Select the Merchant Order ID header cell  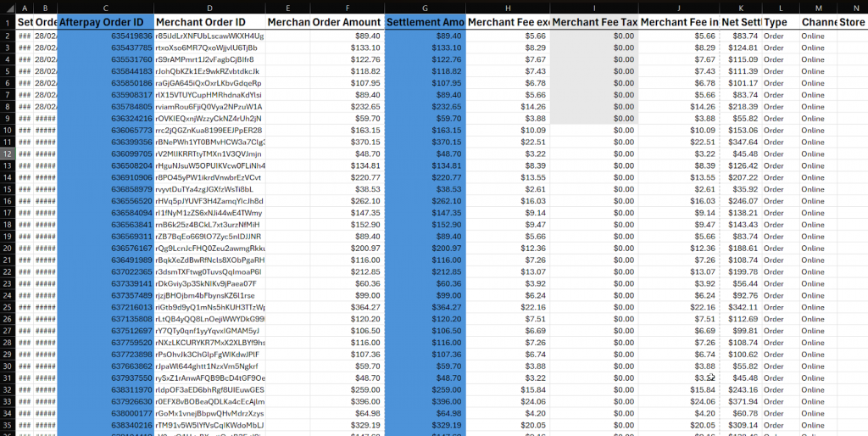209,22
